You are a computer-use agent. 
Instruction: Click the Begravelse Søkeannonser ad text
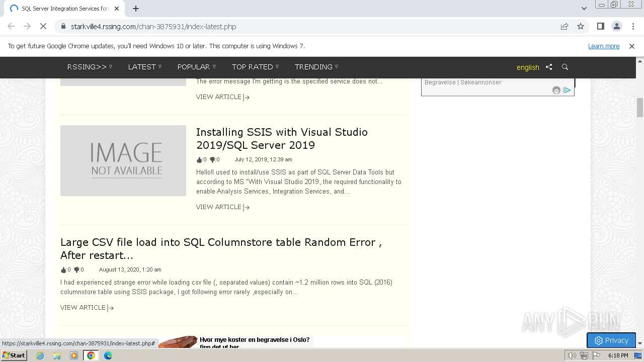click(x=463, y=82)
